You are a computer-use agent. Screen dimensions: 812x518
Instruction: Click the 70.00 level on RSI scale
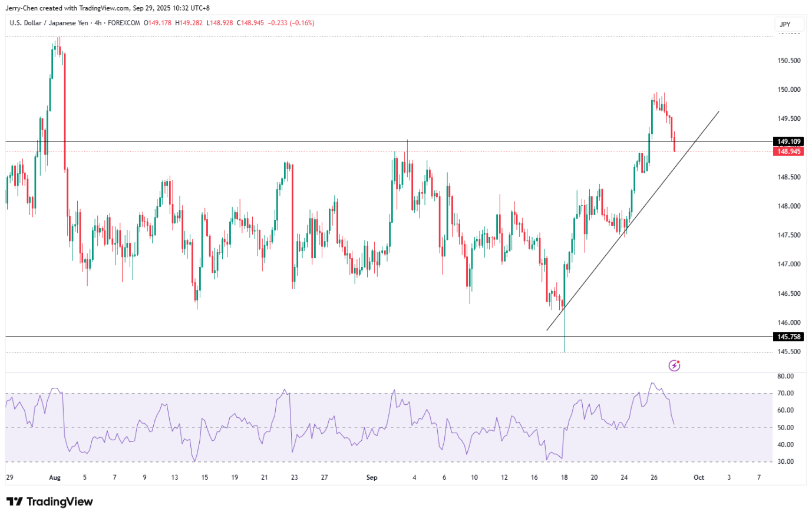(785, 393)
